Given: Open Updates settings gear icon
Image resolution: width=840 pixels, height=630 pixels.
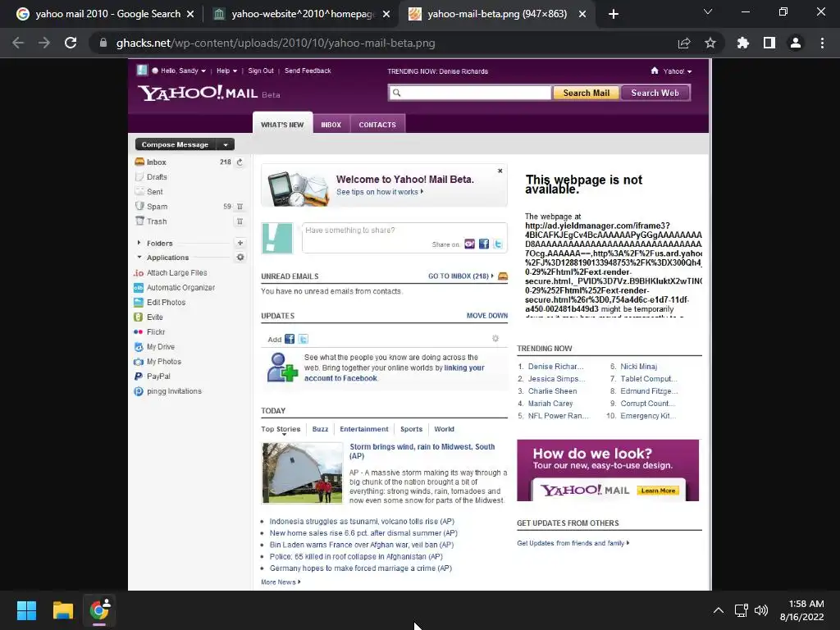Looking at the screenshot, I should [495, 338].
